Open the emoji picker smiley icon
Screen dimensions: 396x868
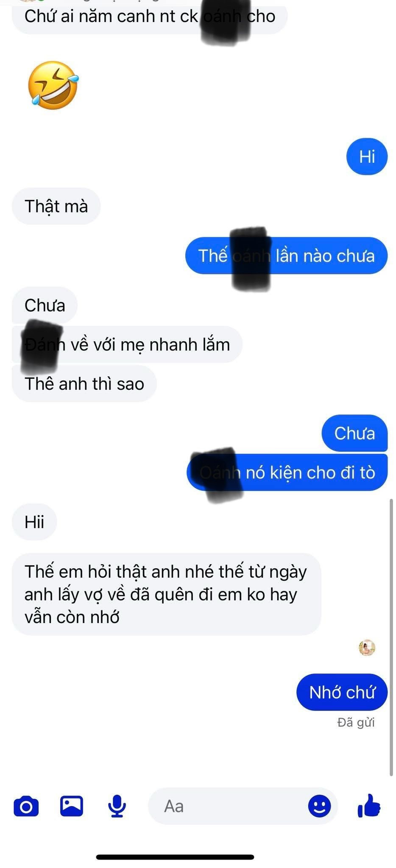(x=319, y=806)
